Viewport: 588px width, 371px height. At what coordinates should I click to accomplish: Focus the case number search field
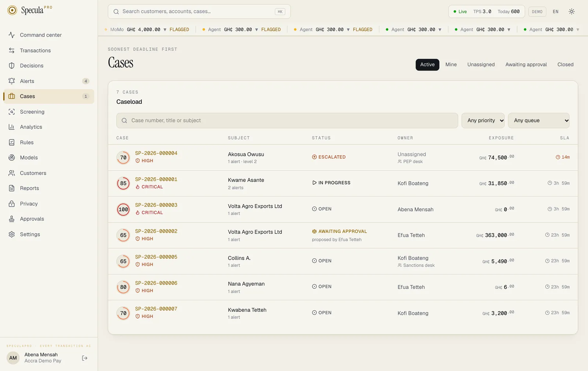coord(287,121)
